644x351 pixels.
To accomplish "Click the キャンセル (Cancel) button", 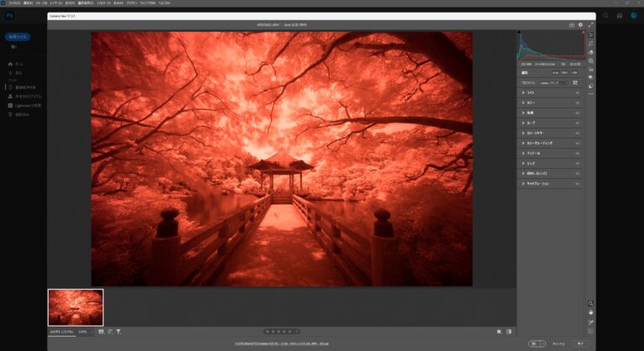I will coord(558,343).
